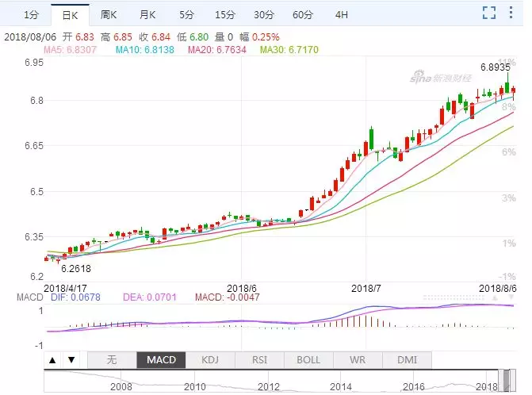The height and width of the screenshot is (395, 532).
Task: Open the 月K monthly chart tab
Action: (x=147, y=14)
